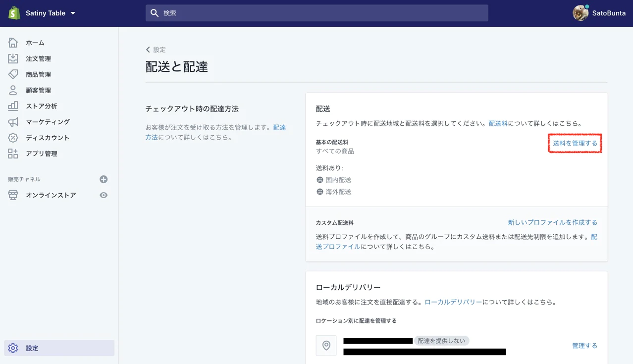Click the 注文管理 inbox icon

pyautogui.click(x=13, y=58)
